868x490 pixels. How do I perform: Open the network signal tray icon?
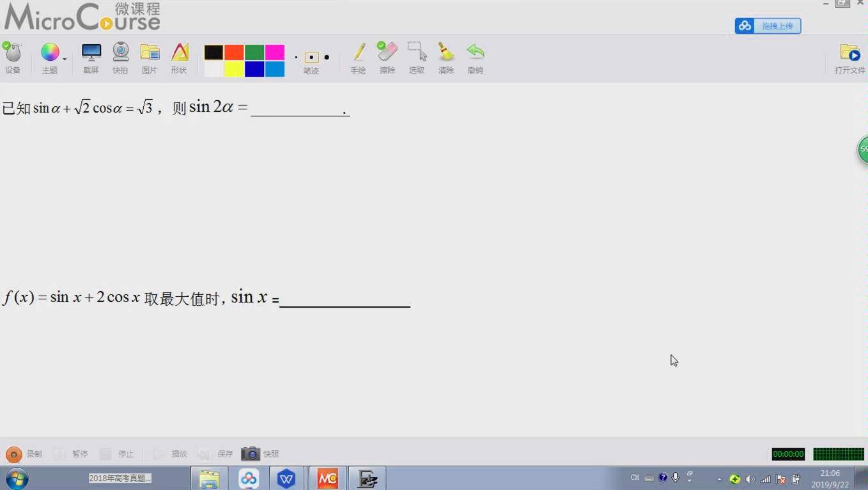[766, 479]
